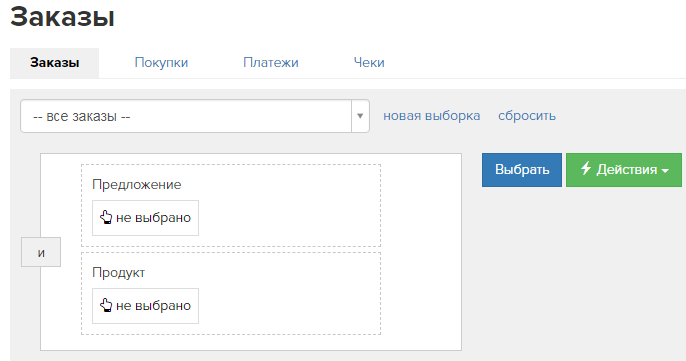Image resolution: width=686 pixels, height=361 pixels.
Task: Toggle the и logical operator button
Action: point(41,252)
